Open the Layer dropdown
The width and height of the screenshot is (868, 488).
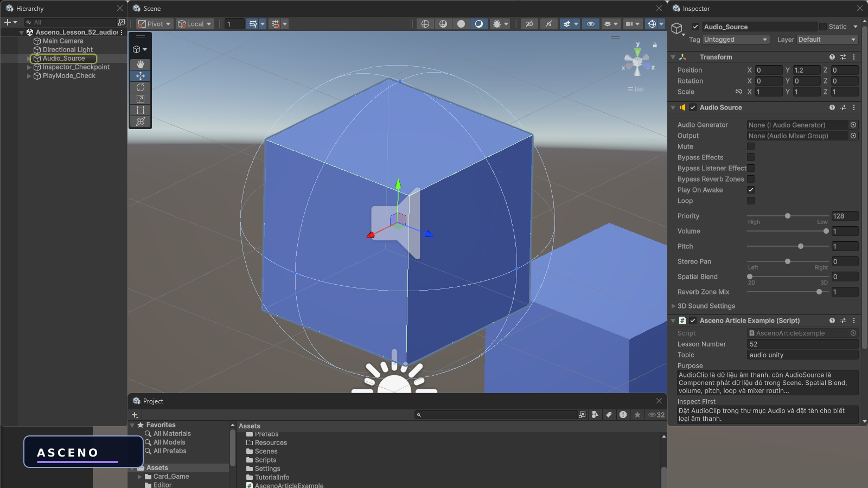(x=827, y=40)
